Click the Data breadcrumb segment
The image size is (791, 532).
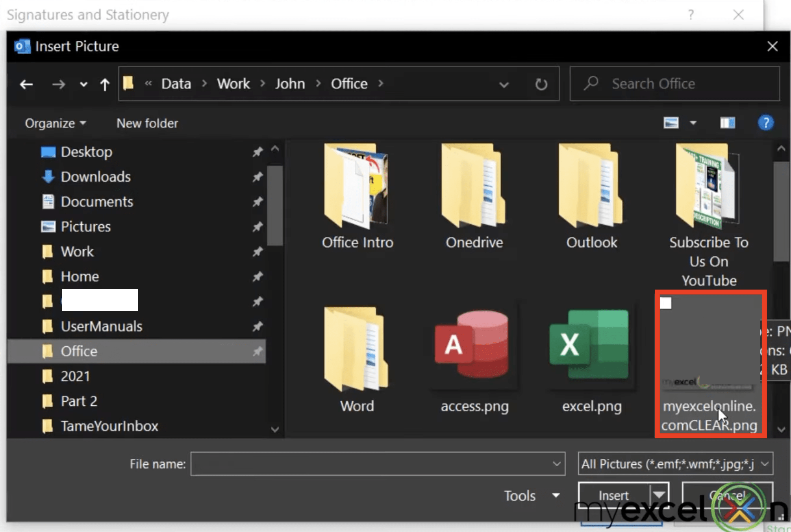176,83
